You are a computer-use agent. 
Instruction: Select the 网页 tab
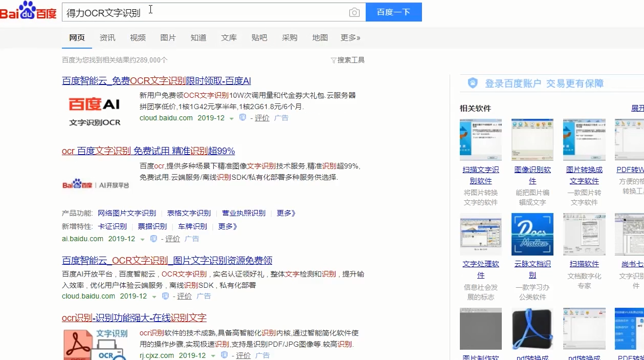click(x=77, y=38)
